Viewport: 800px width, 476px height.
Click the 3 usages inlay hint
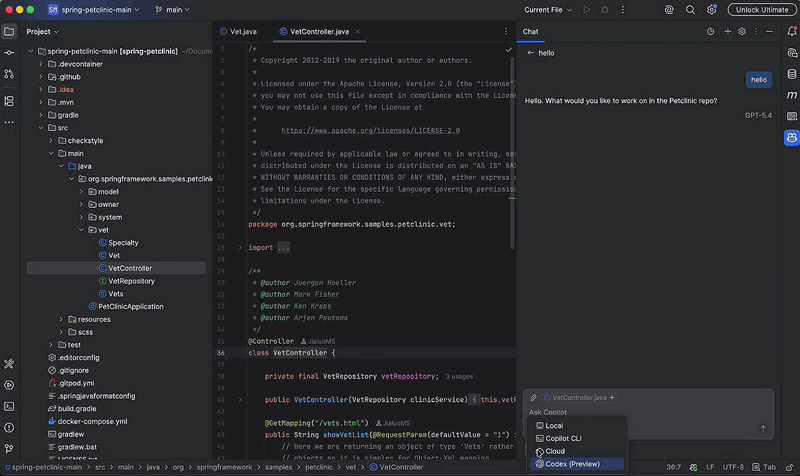459,377
